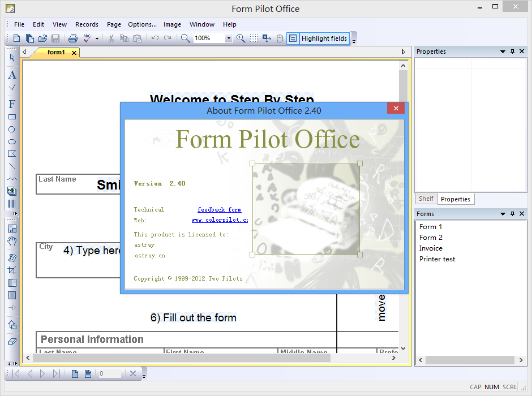Select the eraser tool
This screenshot has height=396, width=532.
12,342
